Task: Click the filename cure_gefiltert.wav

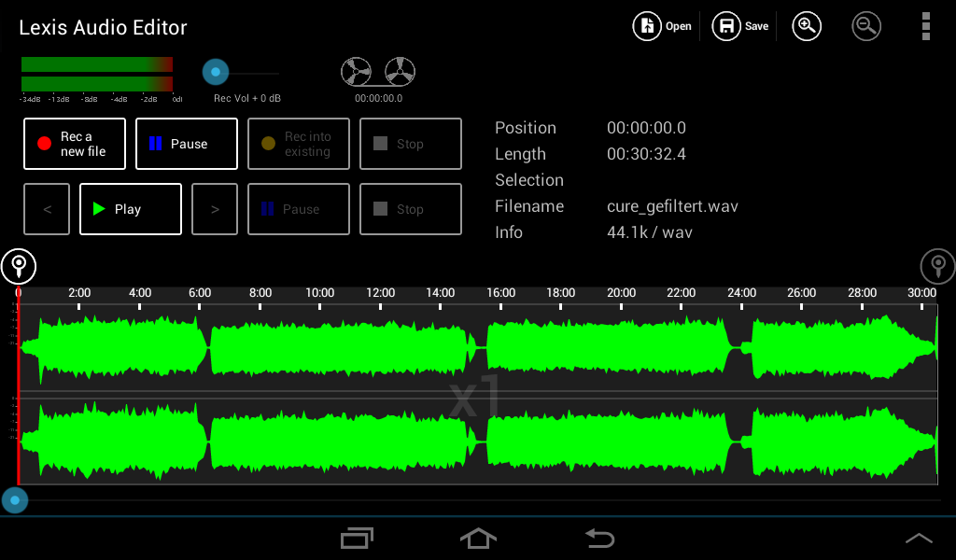Action: point(672,206)
